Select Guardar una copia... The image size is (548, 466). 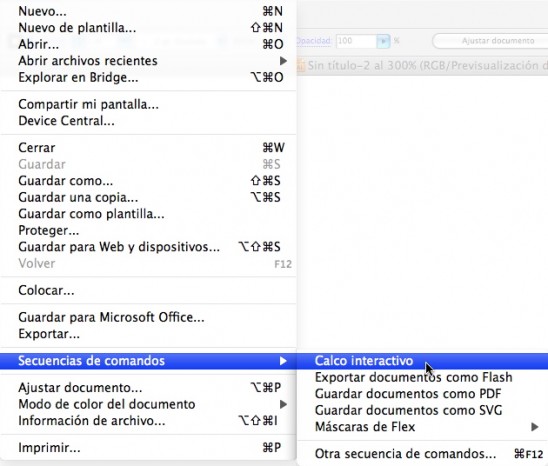148,197
